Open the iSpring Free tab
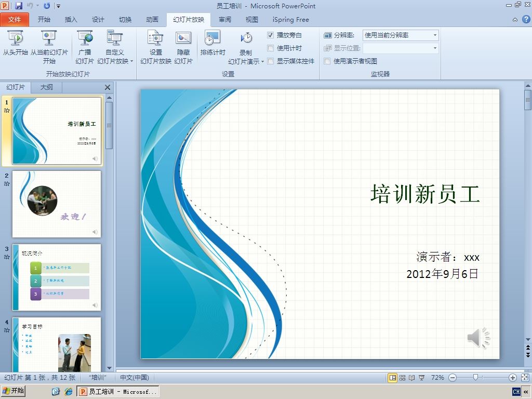 [x=291, y=20]
